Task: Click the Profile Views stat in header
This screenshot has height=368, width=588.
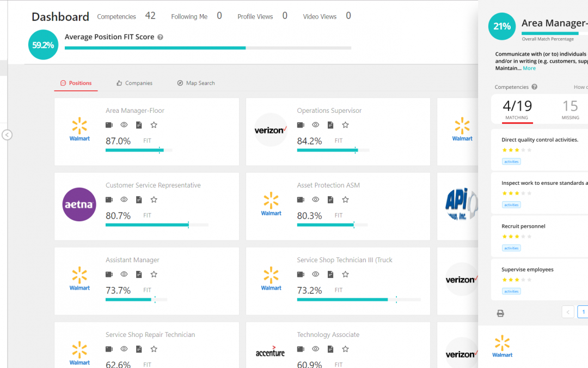Action: tap(262, 16)
